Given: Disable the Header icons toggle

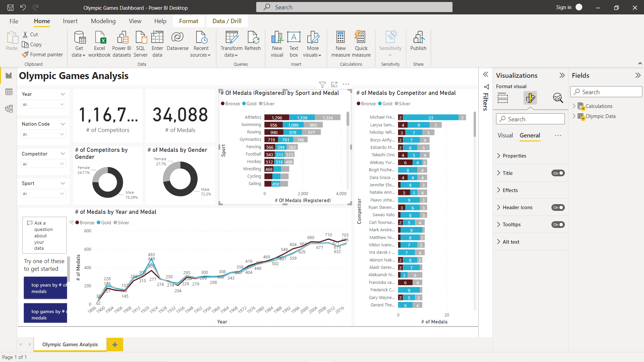Looking at the screenshot, I should click(x=558, y=207).
